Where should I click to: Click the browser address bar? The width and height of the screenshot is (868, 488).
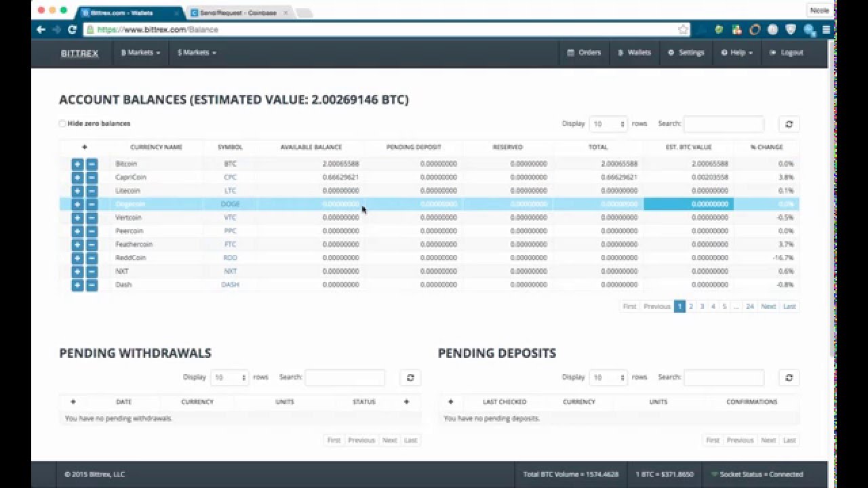[387, 30]
